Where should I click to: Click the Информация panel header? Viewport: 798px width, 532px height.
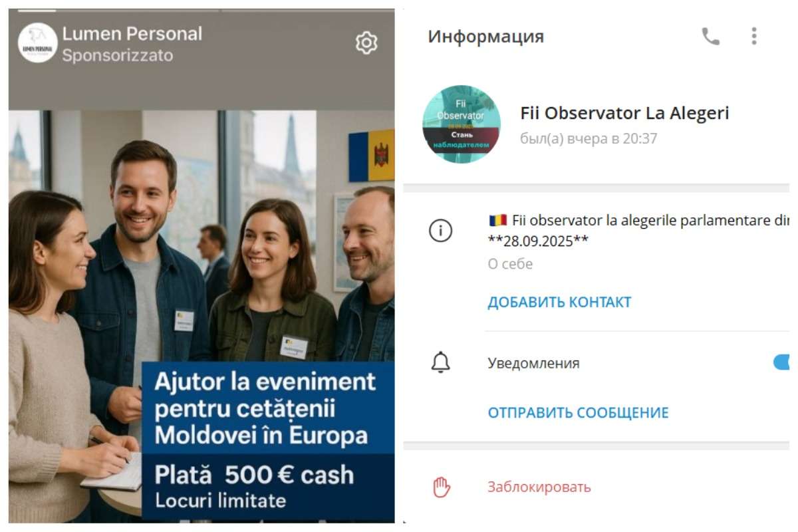point(485,37)
